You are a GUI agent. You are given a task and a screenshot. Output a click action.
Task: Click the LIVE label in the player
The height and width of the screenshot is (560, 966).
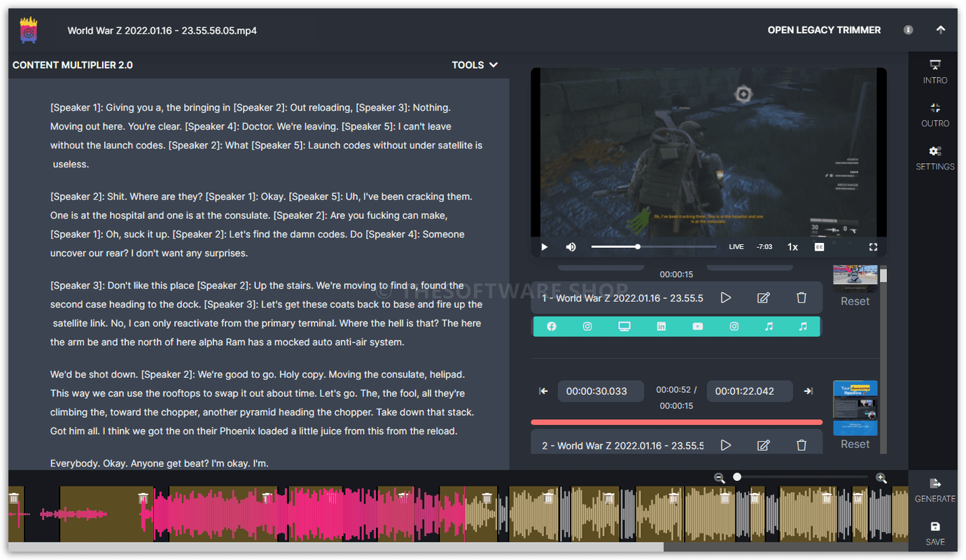736,247
